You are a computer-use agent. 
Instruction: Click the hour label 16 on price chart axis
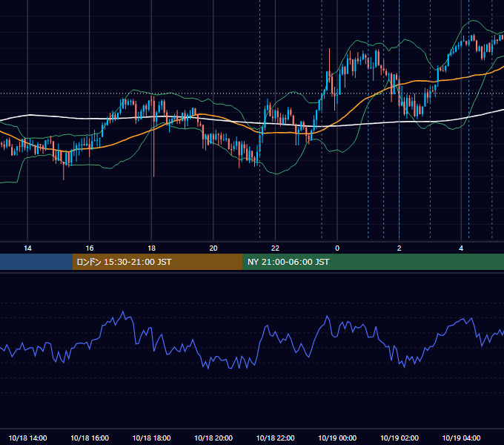point(90,248)
